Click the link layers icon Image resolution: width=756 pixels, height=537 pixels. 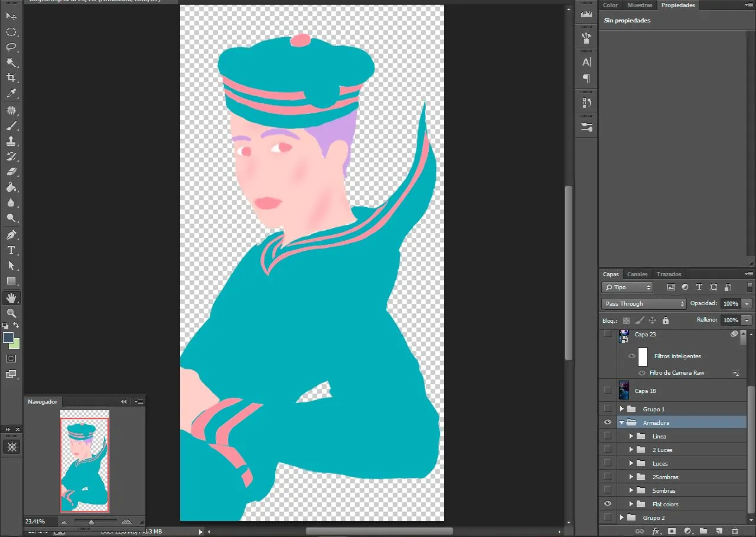(x=639, y=531)
